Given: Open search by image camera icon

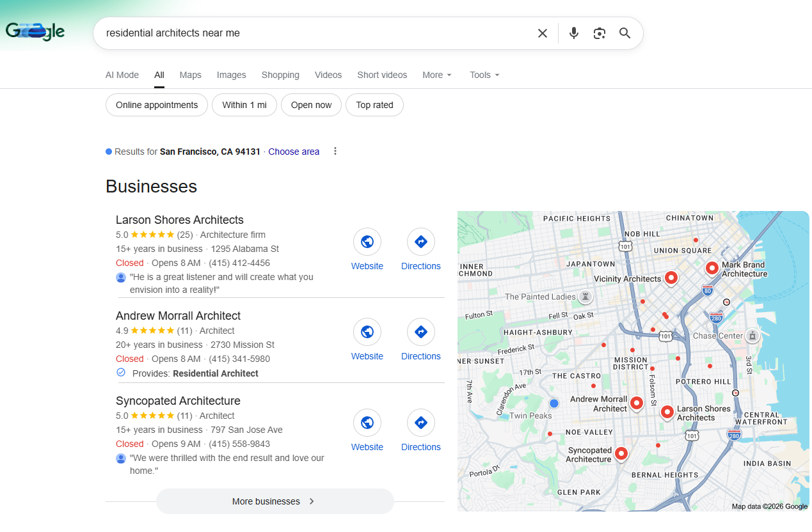Looking at the screenshot, I should (x=599, y=33).
